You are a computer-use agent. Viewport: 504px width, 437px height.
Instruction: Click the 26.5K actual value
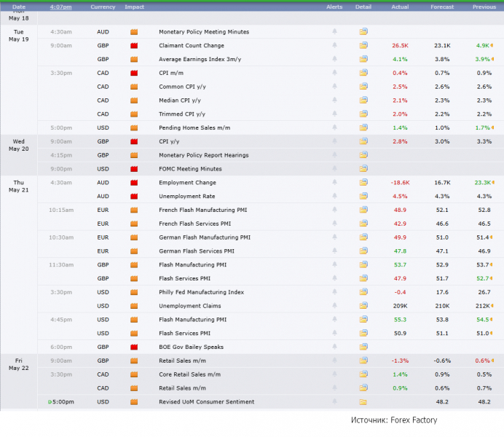(400, 46)
